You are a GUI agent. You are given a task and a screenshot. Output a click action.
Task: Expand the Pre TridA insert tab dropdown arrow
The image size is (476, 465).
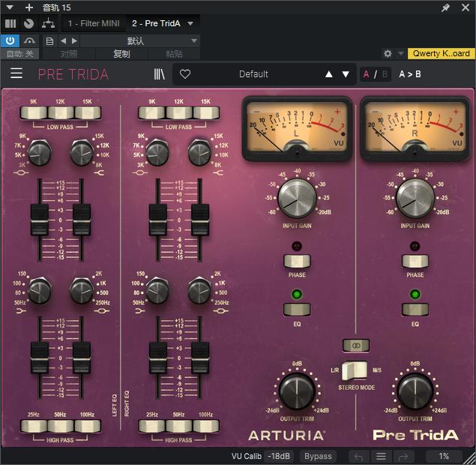click(190, 23)
